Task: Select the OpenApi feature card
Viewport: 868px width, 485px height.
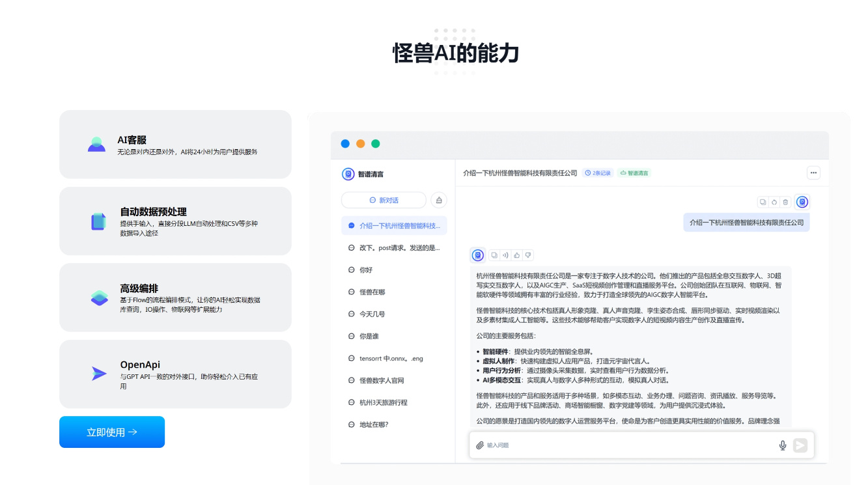Action: (x=175, y=374)
